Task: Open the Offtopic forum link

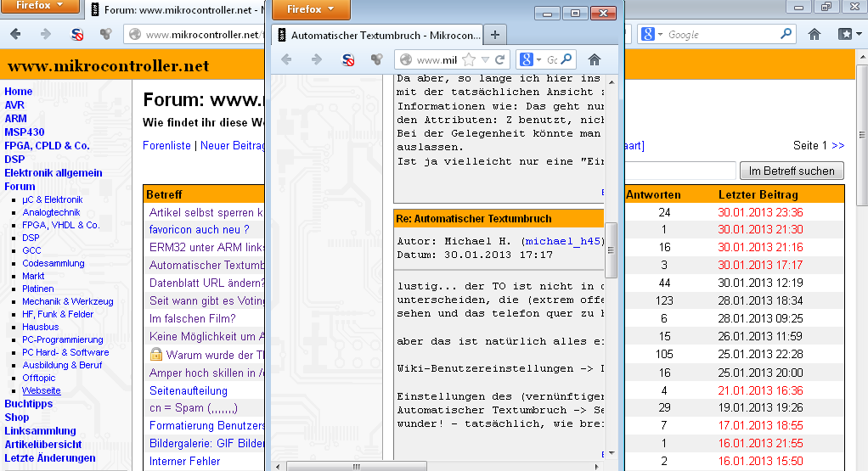Action: click(39, 378)
